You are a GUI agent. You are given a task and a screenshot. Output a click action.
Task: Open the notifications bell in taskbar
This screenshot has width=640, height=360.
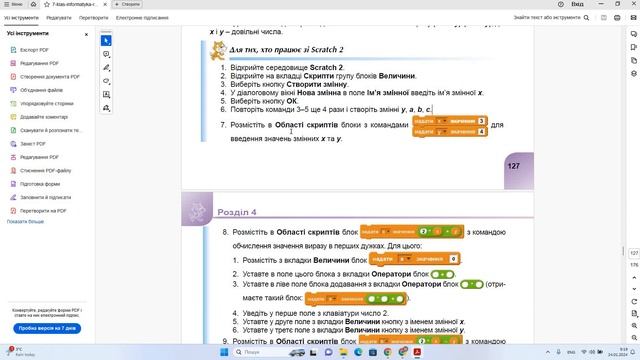(x=633, y=352)
